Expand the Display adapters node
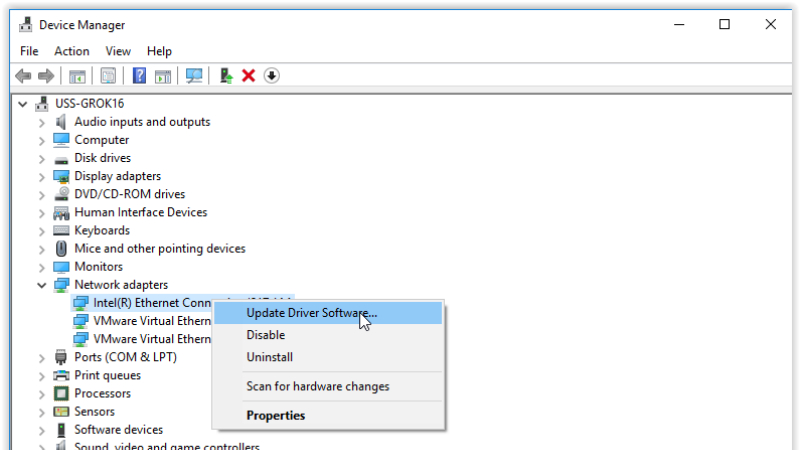Viewport: 800px width, 450px height. (42, 177)
